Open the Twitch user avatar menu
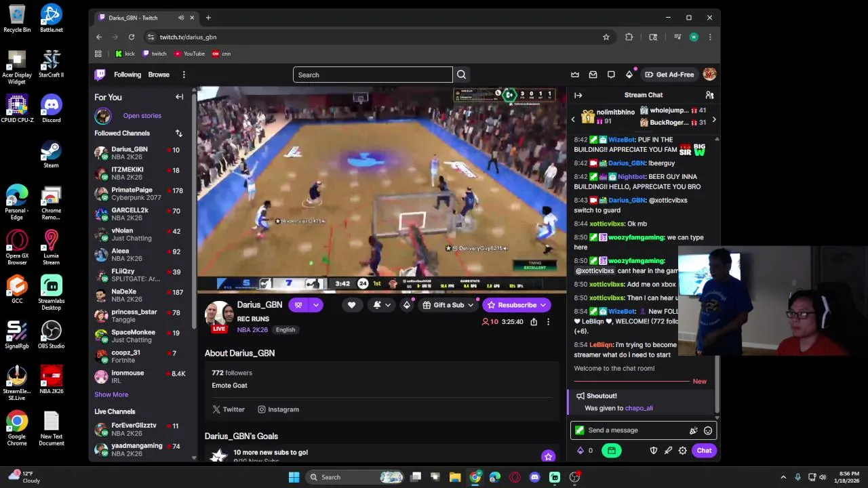868x488 pixels. pos(709,75)
